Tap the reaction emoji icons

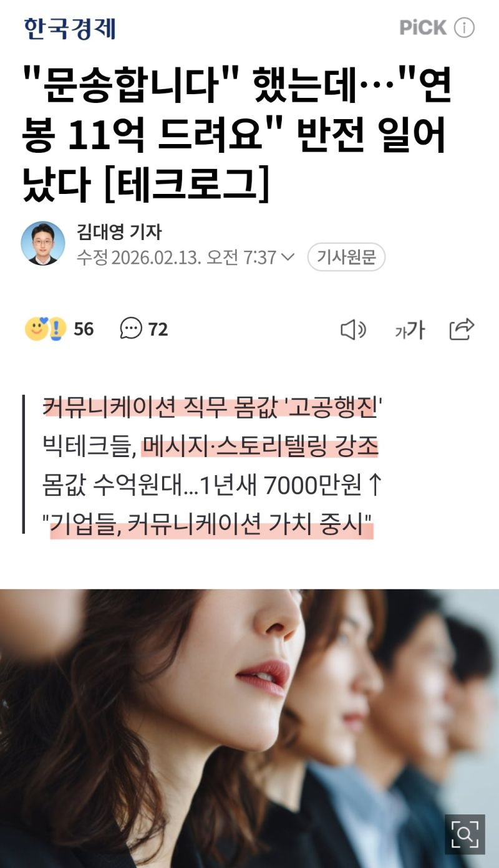click(46, 329)
